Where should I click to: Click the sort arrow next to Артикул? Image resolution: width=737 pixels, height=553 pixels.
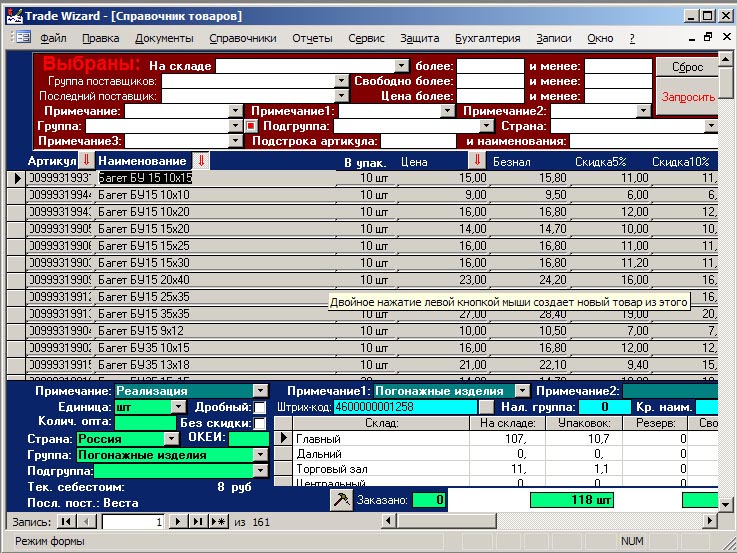click(86, 161)
